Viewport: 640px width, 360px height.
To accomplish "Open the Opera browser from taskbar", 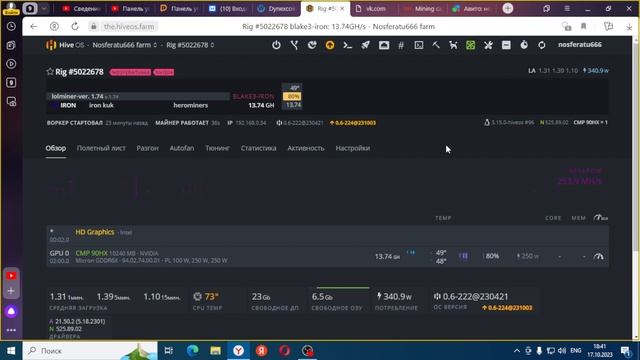I will point(284,351).
